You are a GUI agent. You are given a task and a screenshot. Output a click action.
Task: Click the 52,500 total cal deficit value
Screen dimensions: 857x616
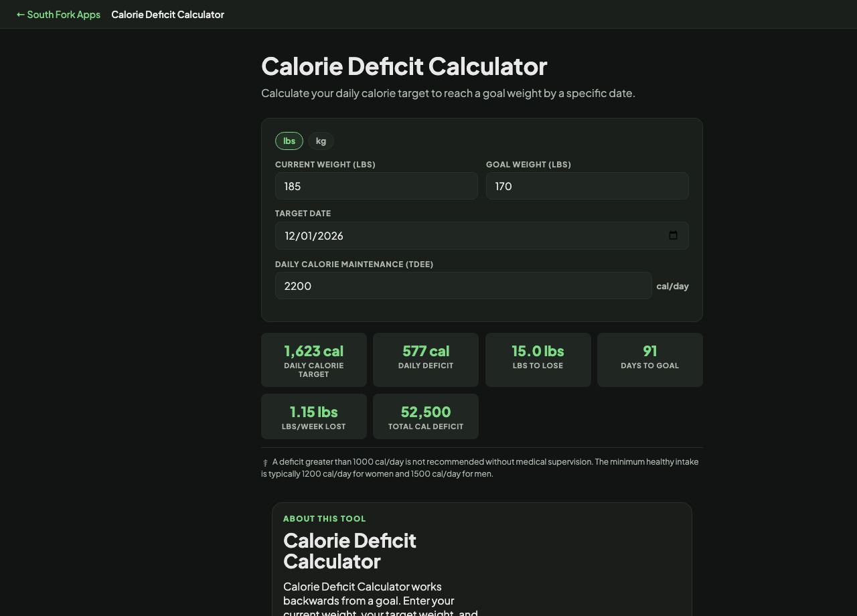426,412
